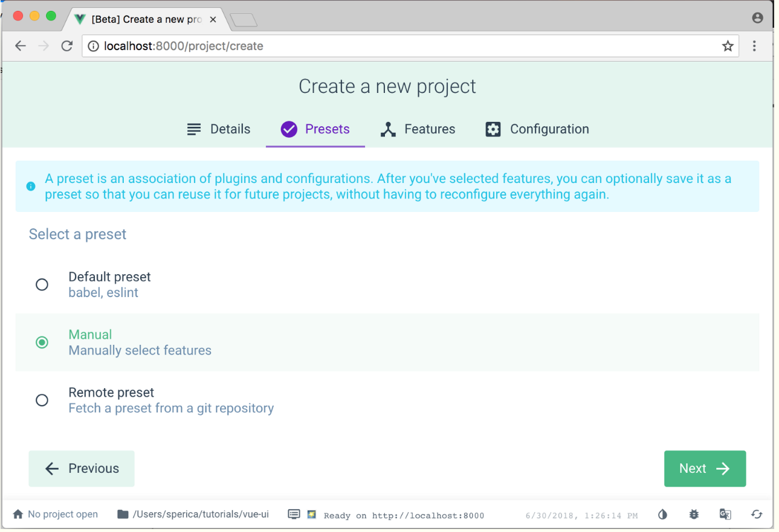Image resolution: width=779 pixels, height=532 pixels.
Task: Toggle dark mode contrast icon
Action: (x=663, y=514)
